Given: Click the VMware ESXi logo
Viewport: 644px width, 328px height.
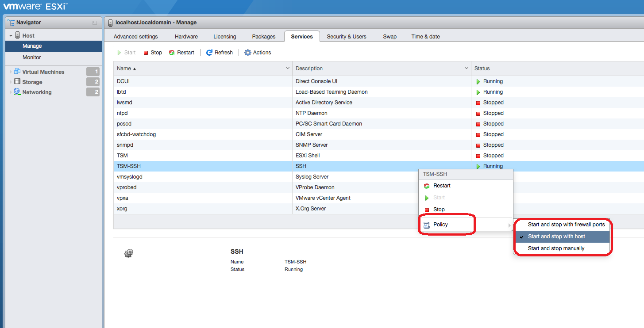Looking at the screenshot, I should [36, 7].
